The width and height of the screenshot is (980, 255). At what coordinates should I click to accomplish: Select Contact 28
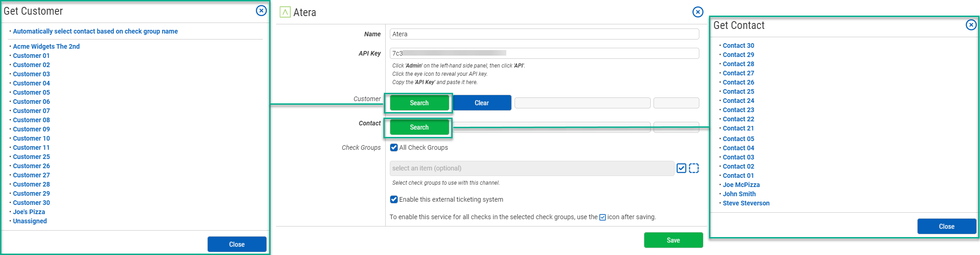click(738, 64)
